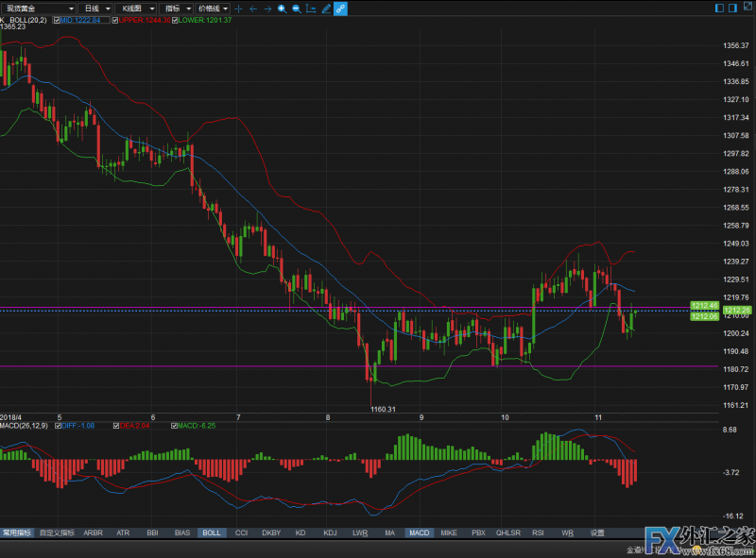Open the 现货黄金 instrument dropdown

(x=38, y=8)
